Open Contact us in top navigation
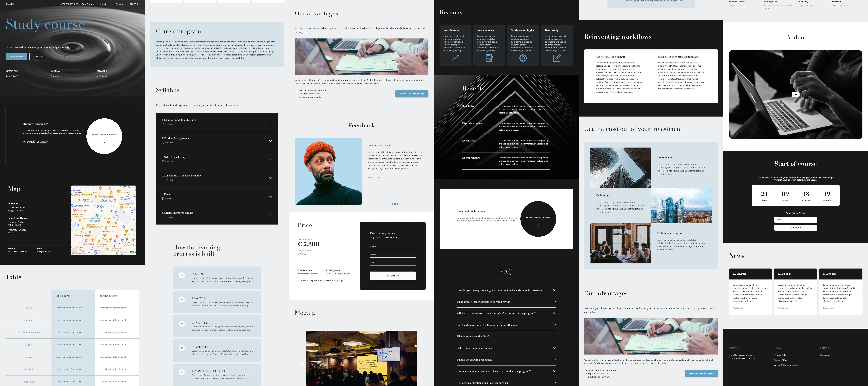The height and width of the screenshot is (386, 868). tap(121, 4)
